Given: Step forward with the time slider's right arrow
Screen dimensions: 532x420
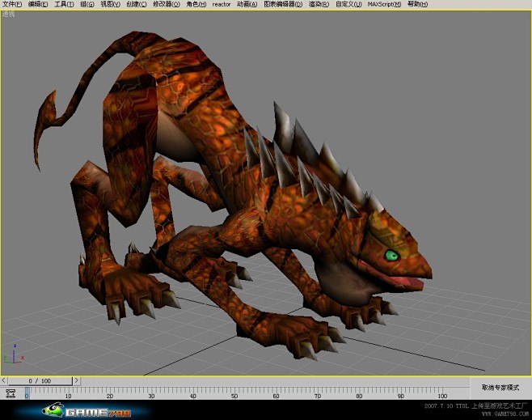Looking at the screenshot, I should [77, 380].
